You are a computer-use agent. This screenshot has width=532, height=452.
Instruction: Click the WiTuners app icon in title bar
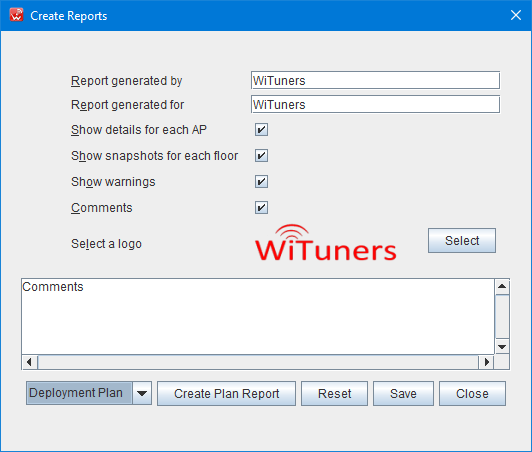[16, 15]
